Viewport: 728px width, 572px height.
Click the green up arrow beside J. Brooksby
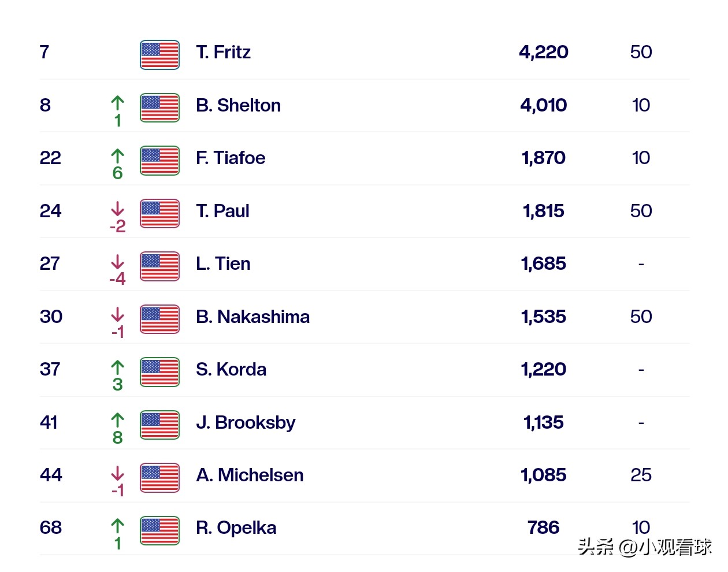tap(117, 420)
